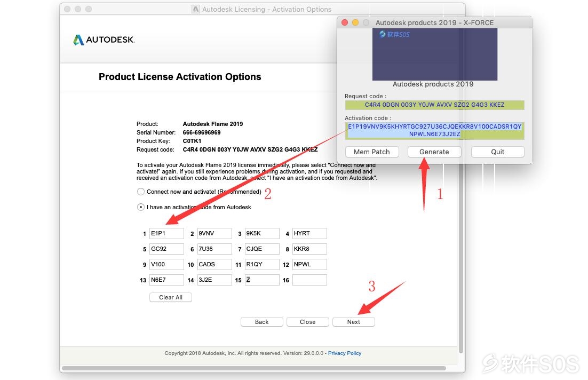
Task: Click activation code field 1 containing E1P1
Action: tap(166, 233)
